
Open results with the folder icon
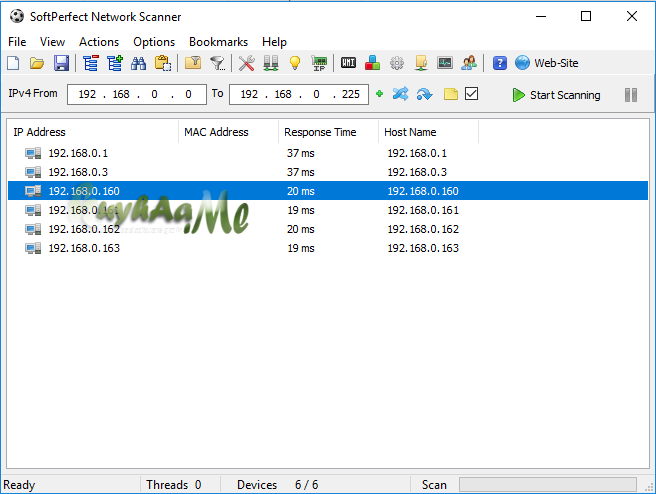click(x=37, y=63)
